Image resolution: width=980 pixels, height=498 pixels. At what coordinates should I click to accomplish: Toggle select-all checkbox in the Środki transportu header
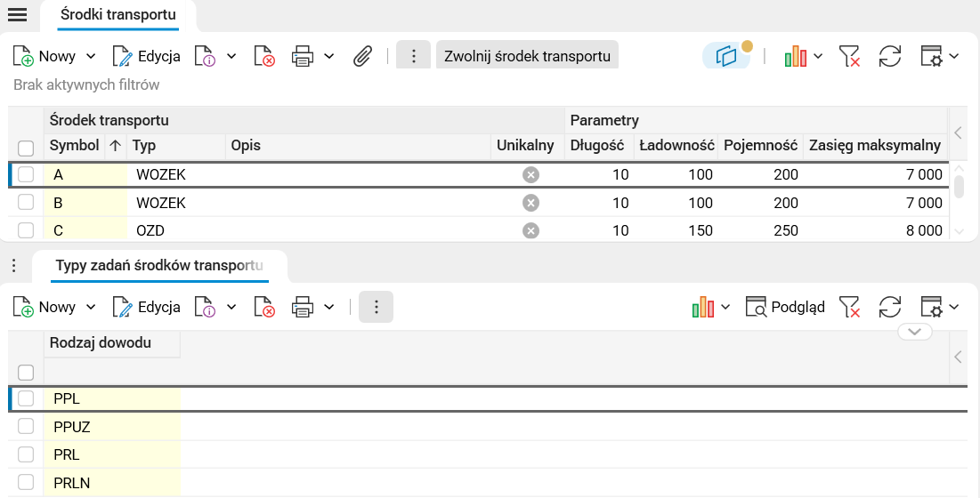pos(26,148)
